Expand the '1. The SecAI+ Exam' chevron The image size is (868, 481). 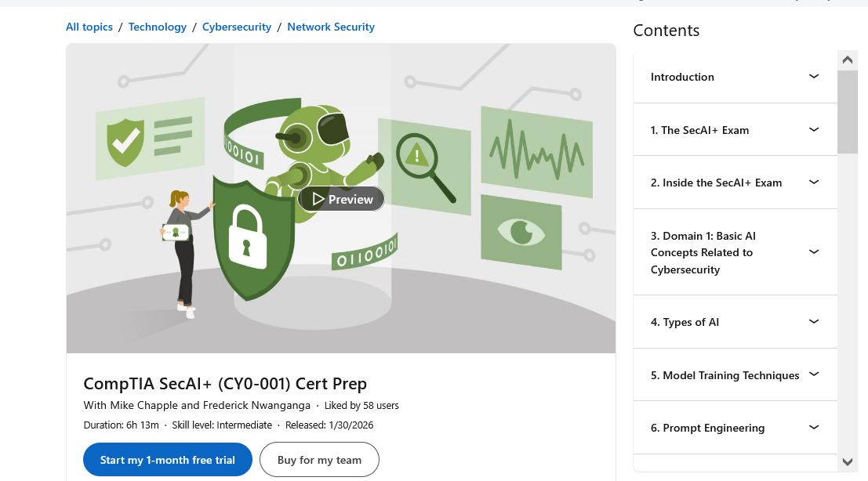[x=814, y=130]
